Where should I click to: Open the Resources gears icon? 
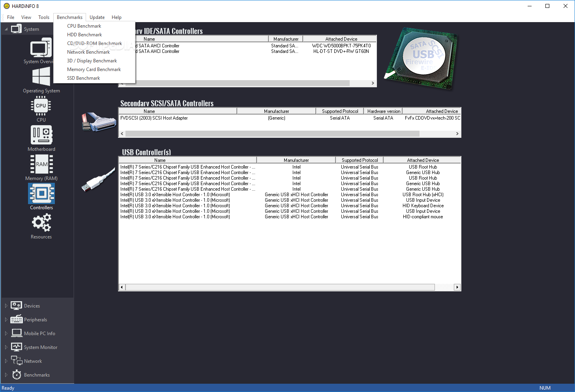tap(41, 223)
